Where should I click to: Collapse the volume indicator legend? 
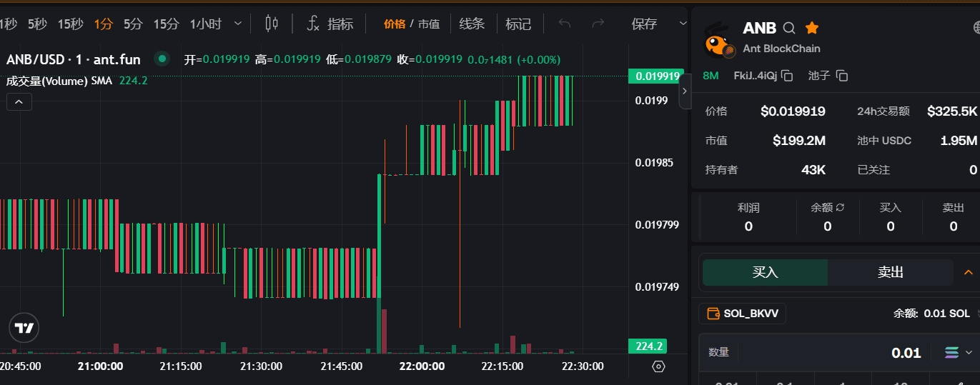tap(19, 102)
